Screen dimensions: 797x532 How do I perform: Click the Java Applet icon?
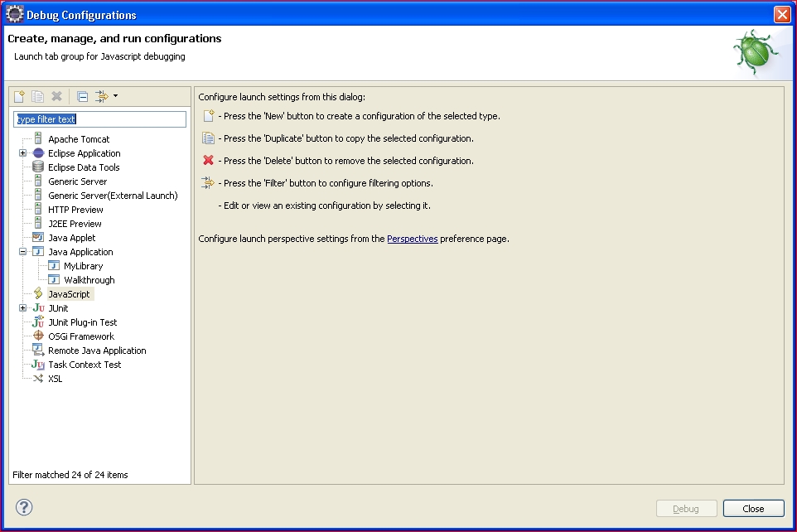click(38, 237)
